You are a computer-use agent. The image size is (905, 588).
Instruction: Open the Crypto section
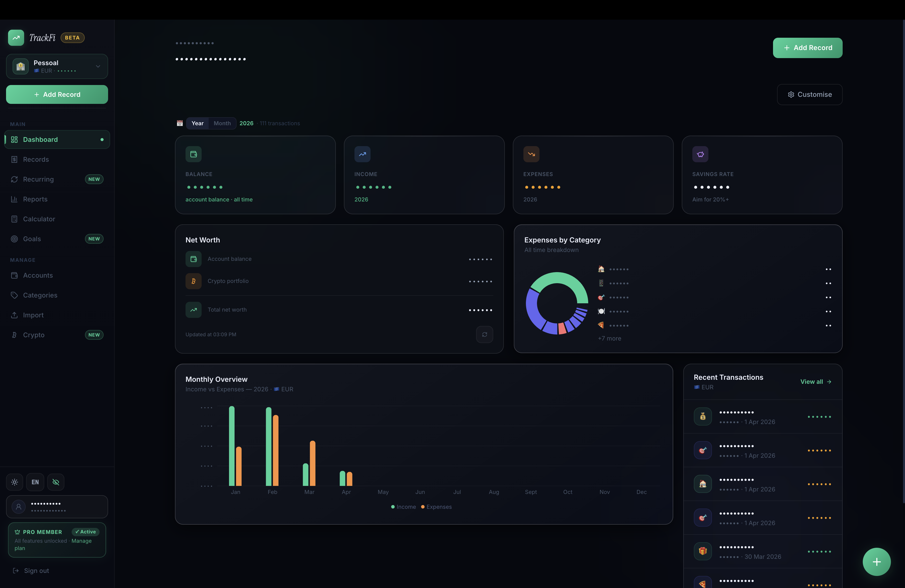coord(33,335)
